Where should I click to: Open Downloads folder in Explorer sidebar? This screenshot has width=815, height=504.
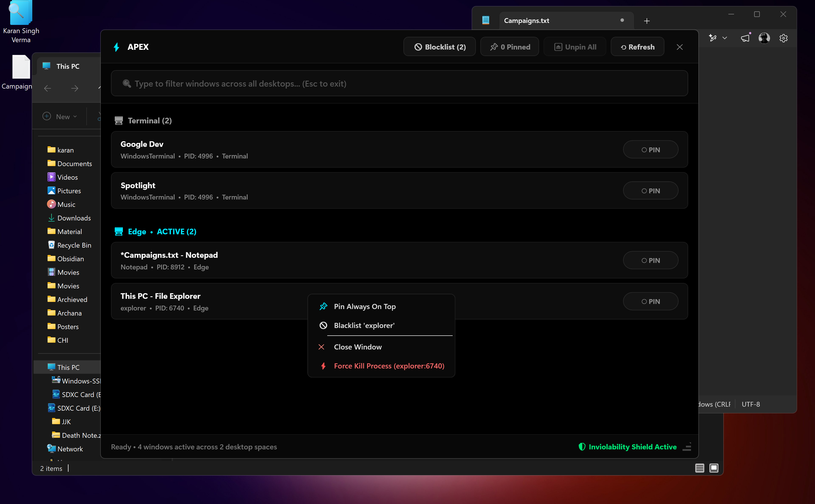coord(69,218)
